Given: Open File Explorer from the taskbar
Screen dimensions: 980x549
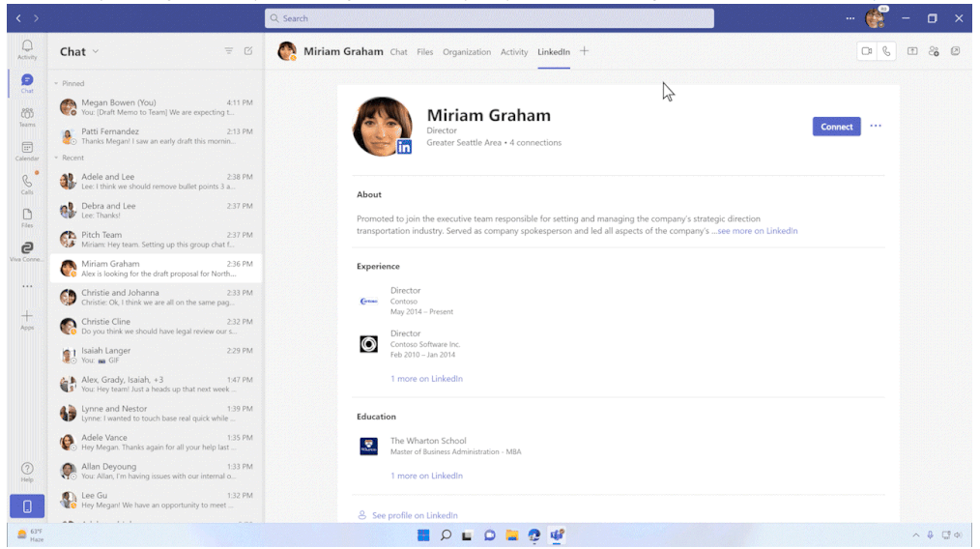Looking at the screenshot, I should [512, 535].
